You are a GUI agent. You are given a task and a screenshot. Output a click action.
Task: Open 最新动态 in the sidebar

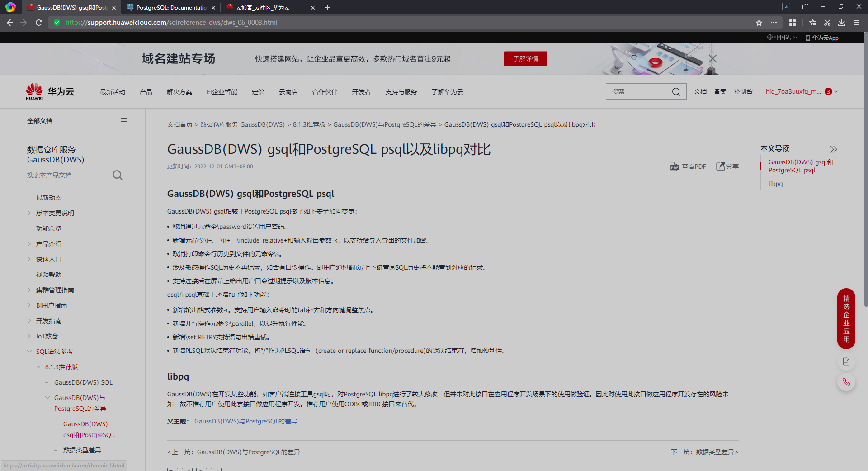49,198
